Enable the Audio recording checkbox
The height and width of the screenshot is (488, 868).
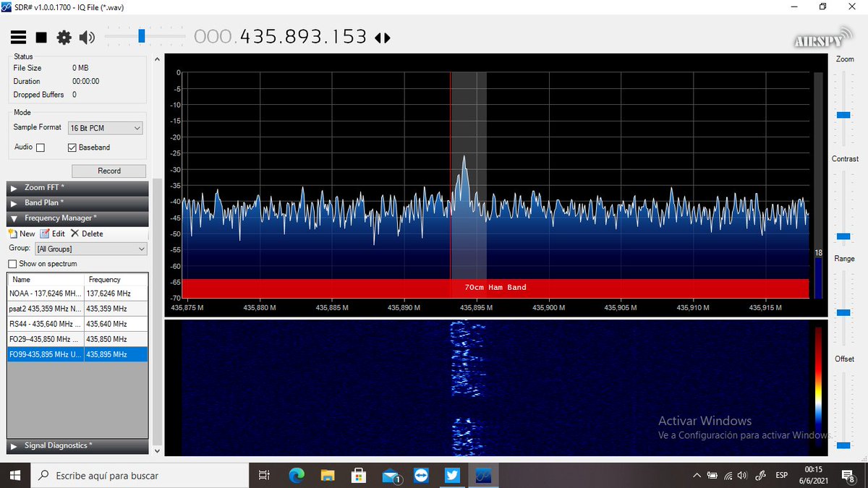(x=41, y=147)
